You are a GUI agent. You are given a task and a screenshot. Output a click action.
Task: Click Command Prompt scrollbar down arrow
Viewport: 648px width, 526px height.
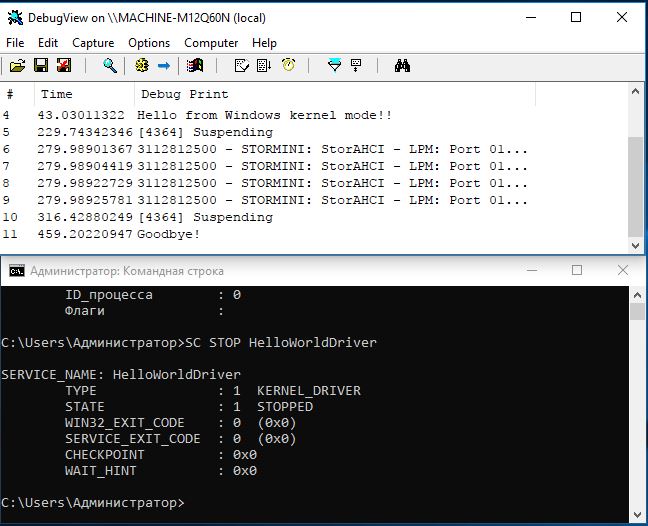(x=637, y=514)
